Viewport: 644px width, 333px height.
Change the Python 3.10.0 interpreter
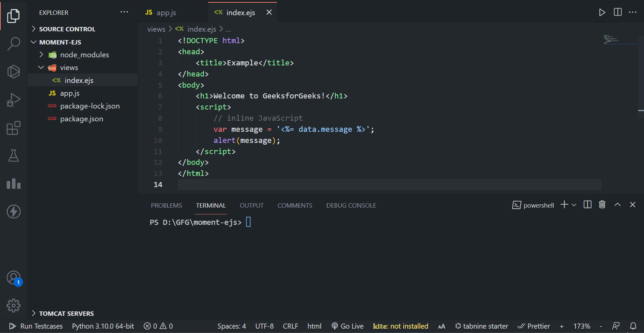[103, 326]
